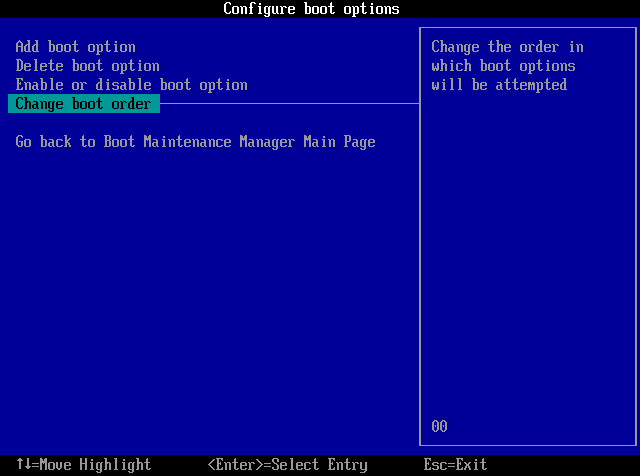Click the help text about changing boot order
Image resolution: width=640 pixels, height=476 pixels.
[507, 66]
